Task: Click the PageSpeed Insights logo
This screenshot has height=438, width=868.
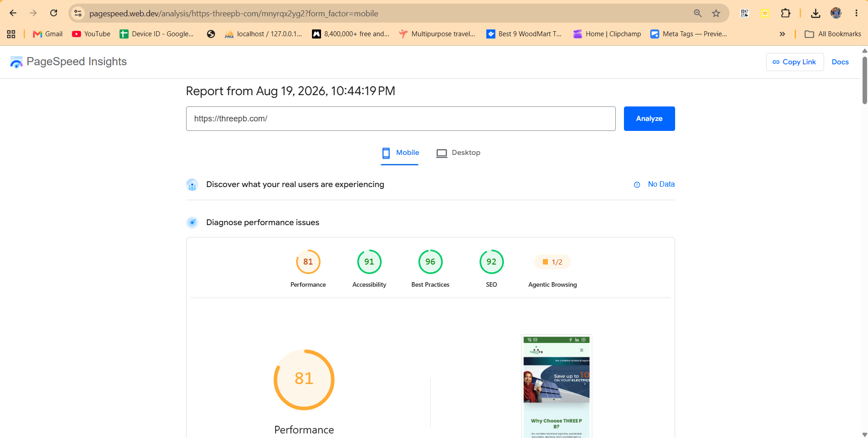Action: (x=68, y=62)
